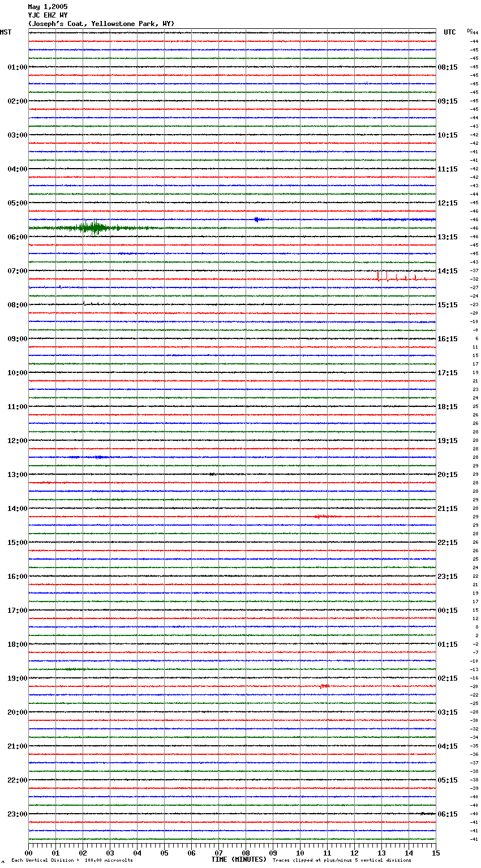Select the 03:00 MST time label

17,135
